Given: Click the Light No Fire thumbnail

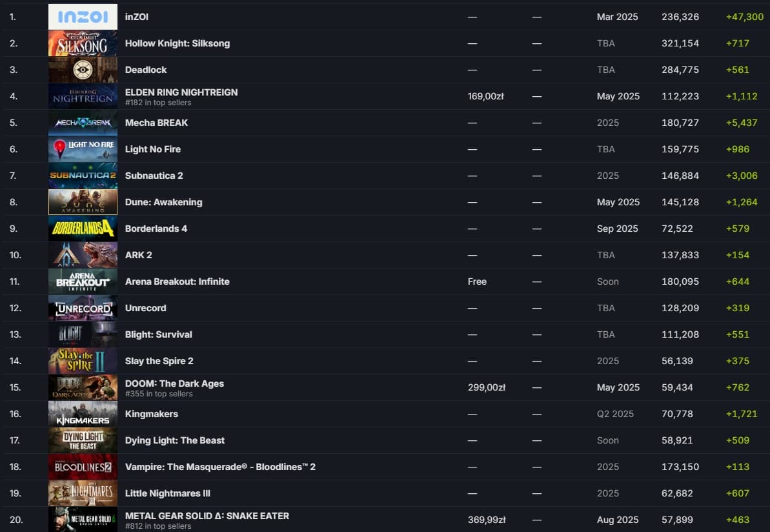Looking at the screenshot, I should click(83, 149).
